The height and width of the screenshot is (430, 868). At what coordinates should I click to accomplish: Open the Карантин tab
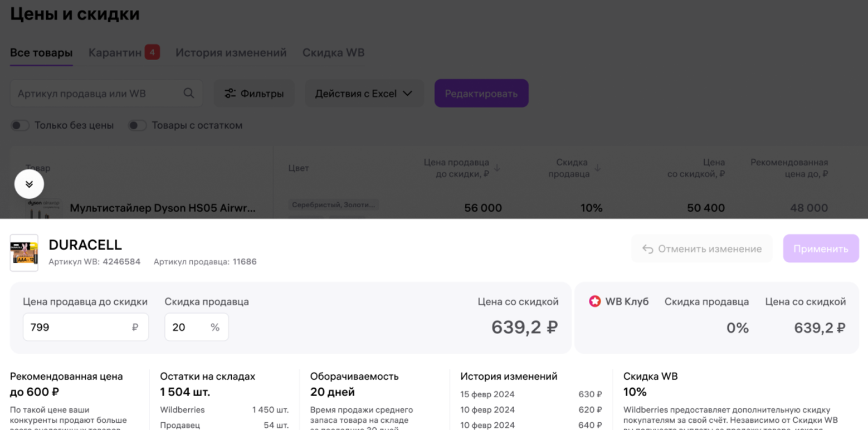click(115, 53)
